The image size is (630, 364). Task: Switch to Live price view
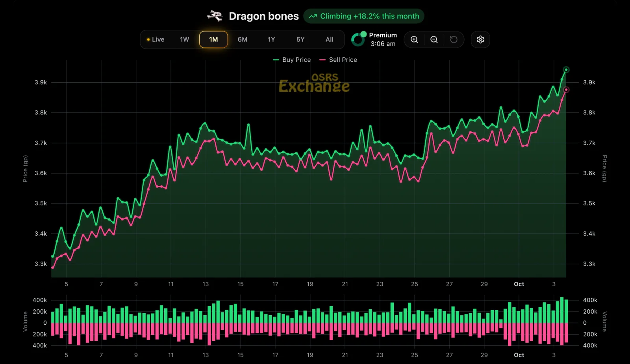156,39
